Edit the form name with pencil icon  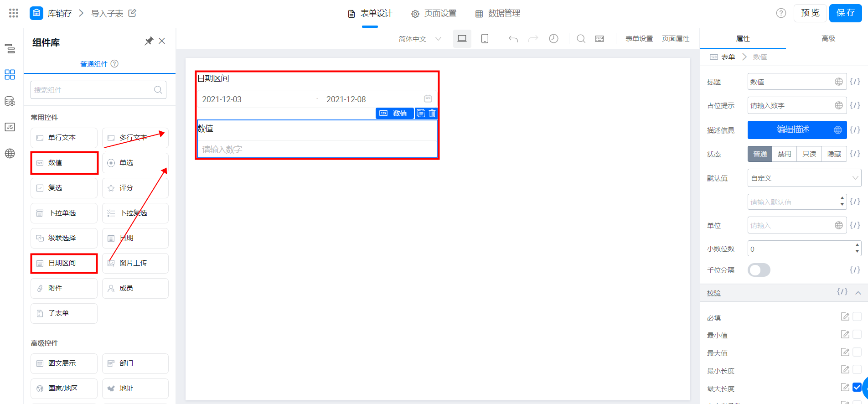(x=132, y=13)
